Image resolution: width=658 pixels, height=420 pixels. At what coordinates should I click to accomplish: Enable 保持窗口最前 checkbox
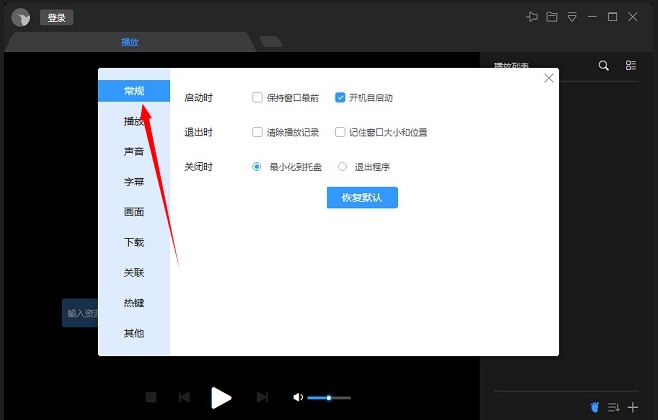tap(257, 98)
